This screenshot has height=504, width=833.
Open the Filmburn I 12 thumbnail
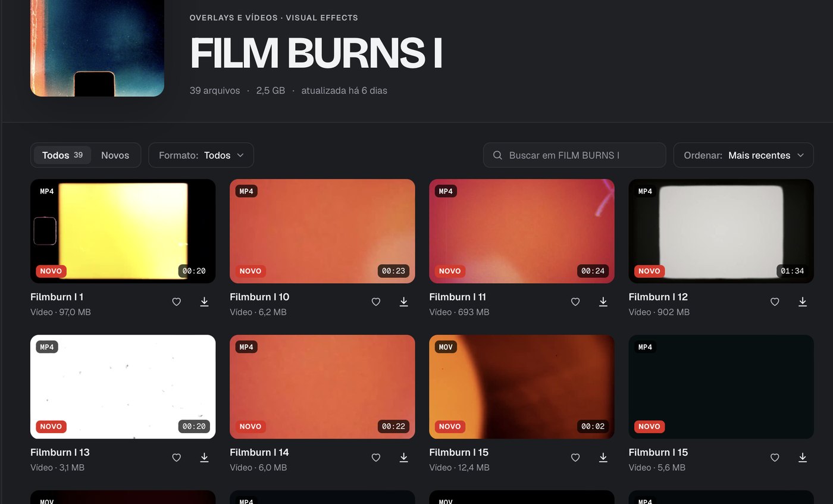[x=721, y=231]
